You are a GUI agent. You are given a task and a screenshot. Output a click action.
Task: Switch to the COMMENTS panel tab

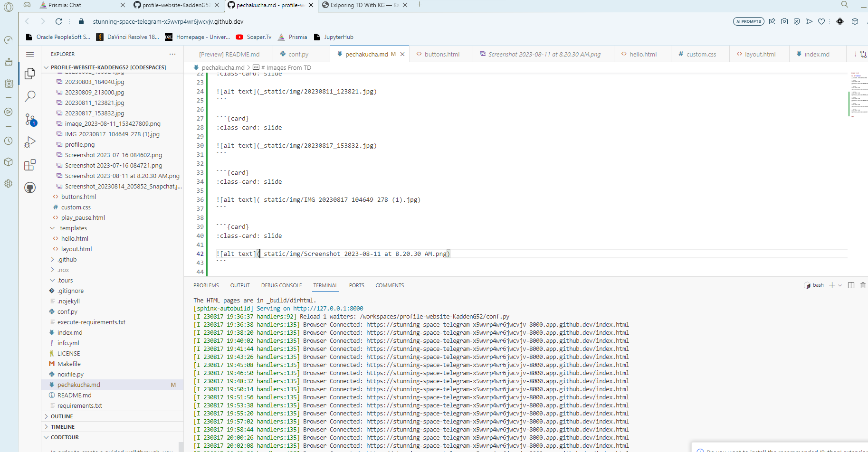coord(390,285)
